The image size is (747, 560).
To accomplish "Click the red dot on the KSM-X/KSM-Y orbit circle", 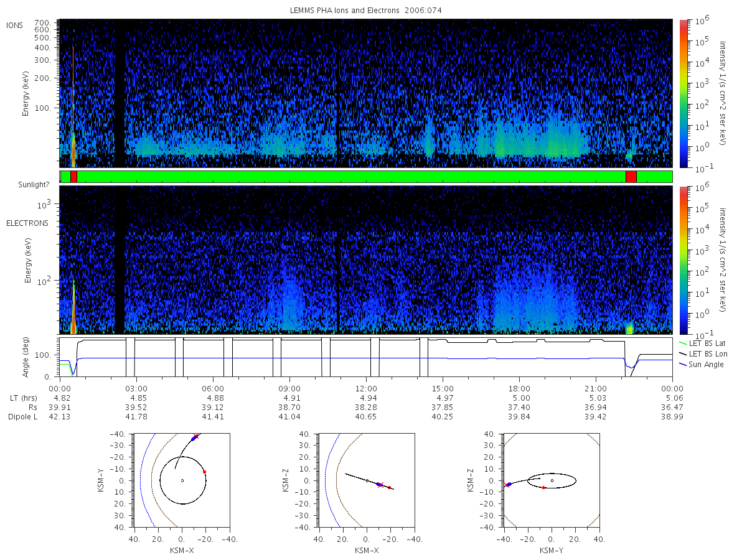I will pyautogui.click(x=204, y=472).
